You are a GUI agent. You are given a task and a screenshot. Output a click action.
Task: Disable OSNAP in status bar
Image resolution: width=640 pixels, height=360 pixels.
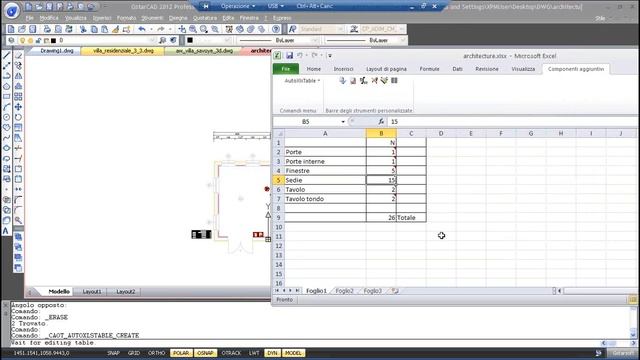point(205,353)
